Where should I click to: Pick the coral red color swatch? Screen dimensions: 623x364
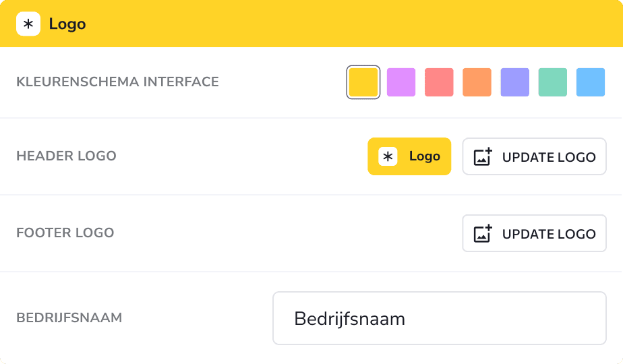tap(439, 82)
